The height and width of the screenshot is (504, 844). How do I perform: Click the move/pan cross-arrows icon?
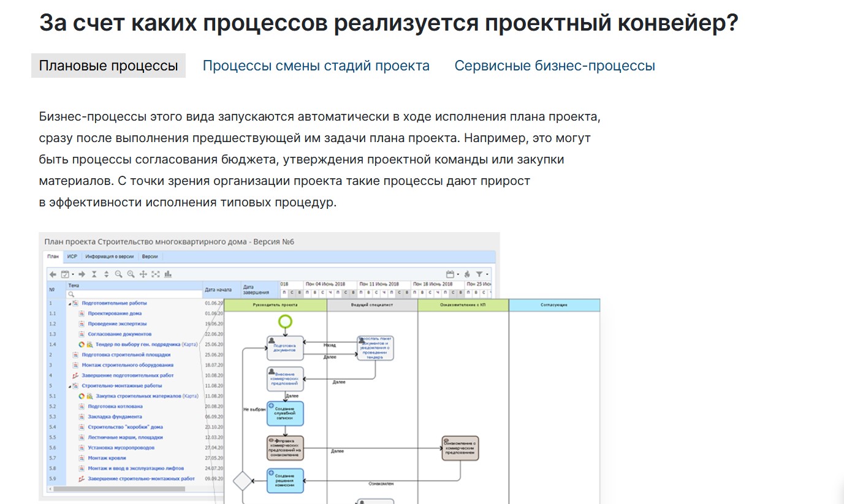tap(143, 274)
